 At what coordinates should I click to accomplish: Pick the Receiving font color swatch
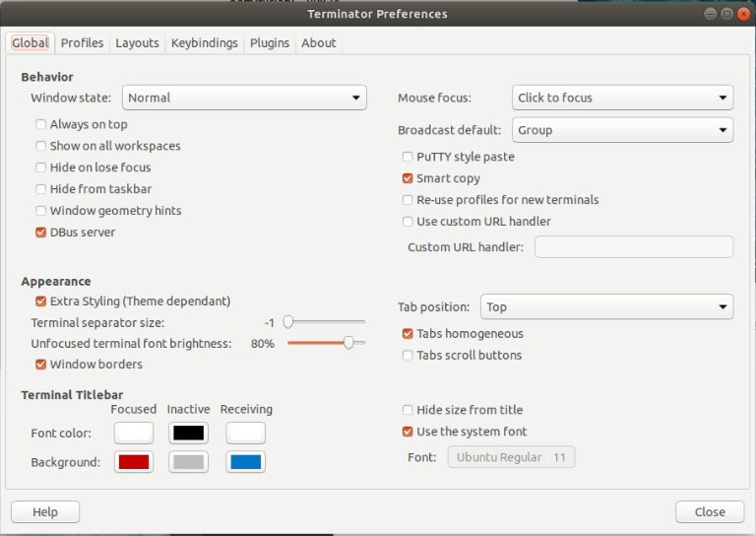click(x=245, y=433)
